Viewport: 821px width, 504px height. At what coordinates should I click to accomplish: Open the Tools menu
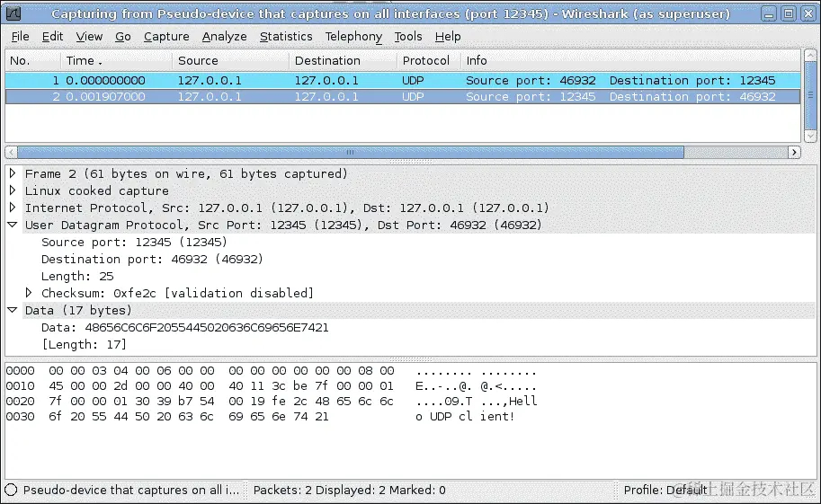click(x=408, y=36)
